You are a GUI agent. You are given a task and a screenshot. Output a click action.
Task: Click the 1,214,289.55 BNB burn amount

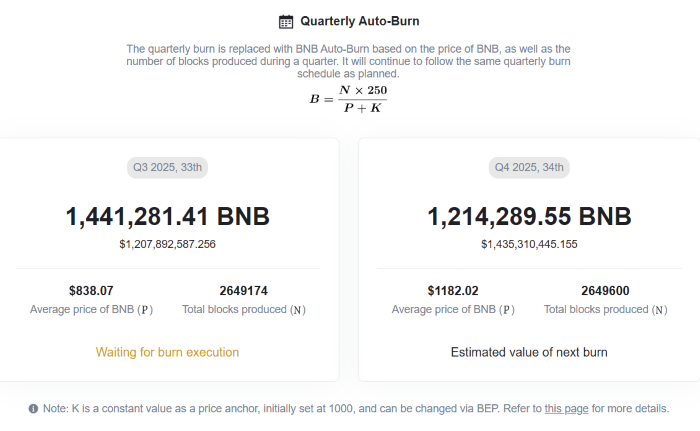click(529, 216)
